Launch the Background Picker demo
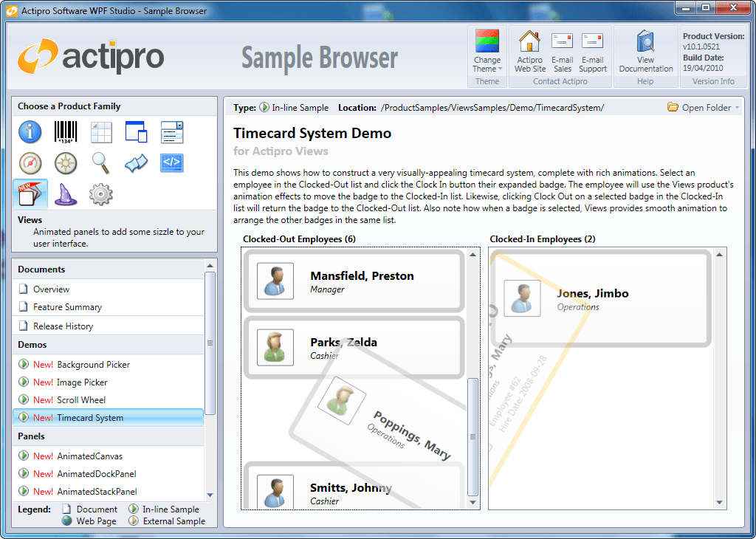Viewport: 756px width, 539px height. 109,365
